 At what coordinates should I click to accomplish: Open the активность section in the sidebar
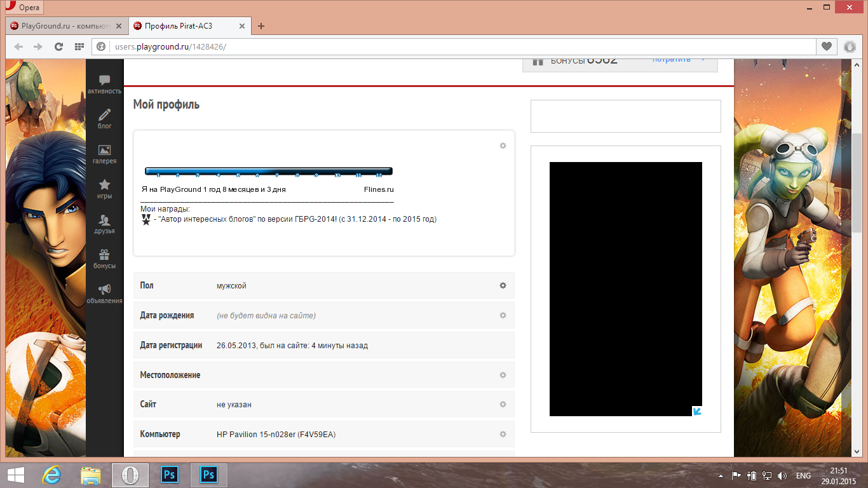pyautogui.click(x=104, y=84)
